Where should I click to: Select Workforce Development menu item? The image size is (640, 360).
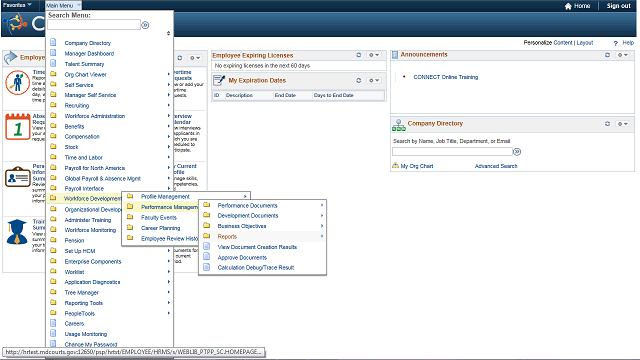click(x=93, y=199)
